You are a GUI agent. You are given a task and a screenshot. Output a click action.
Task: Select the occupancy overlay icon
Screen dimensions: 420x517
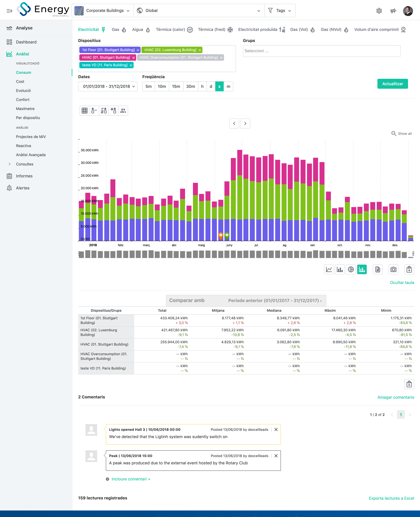click(x=123, y=110)
